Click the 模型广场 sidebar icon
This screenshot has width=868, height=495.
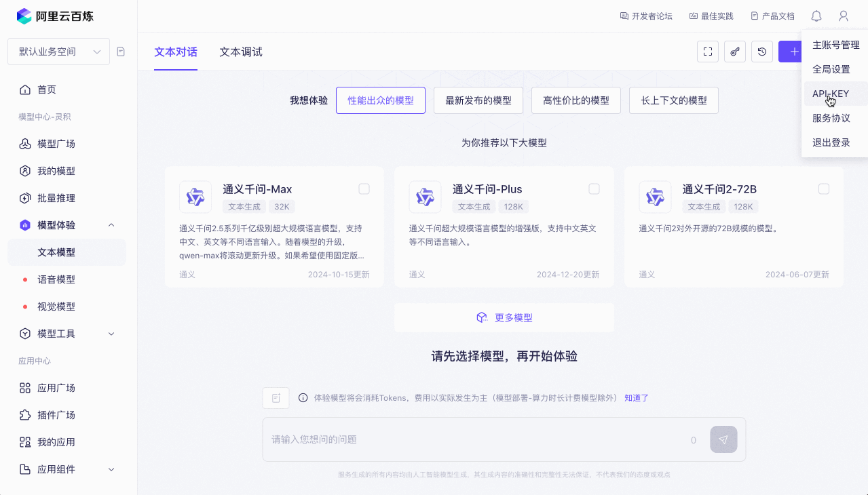click(x=25, y=144)
